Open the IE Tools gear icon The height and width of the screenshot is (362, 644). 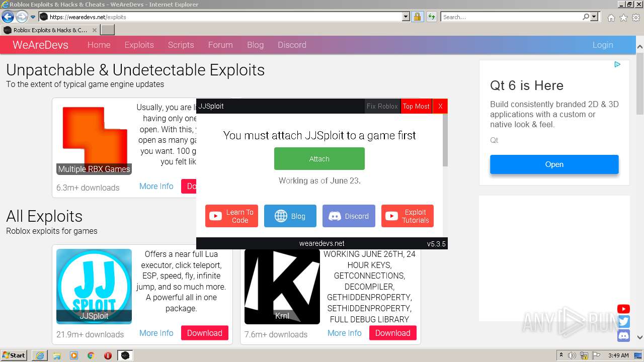[x=636, y=18]
